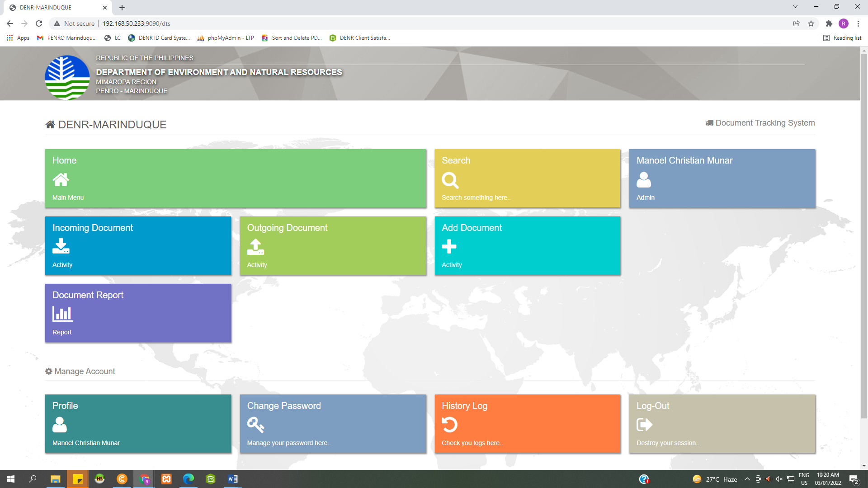This screenshot has height=488, width=868.
Task: Open the Incoming Document tile title
Action: 93,228
